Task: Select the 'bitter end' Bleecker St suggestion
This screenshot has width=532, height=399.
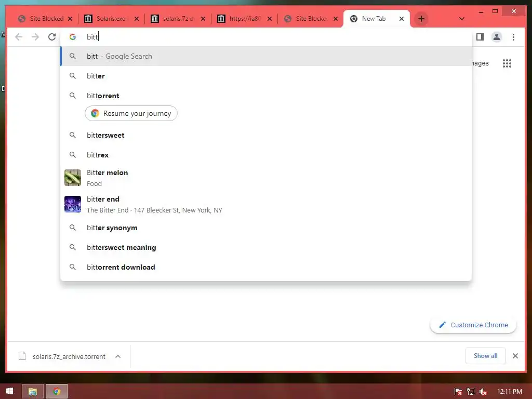Action: (x=266, y=204)
